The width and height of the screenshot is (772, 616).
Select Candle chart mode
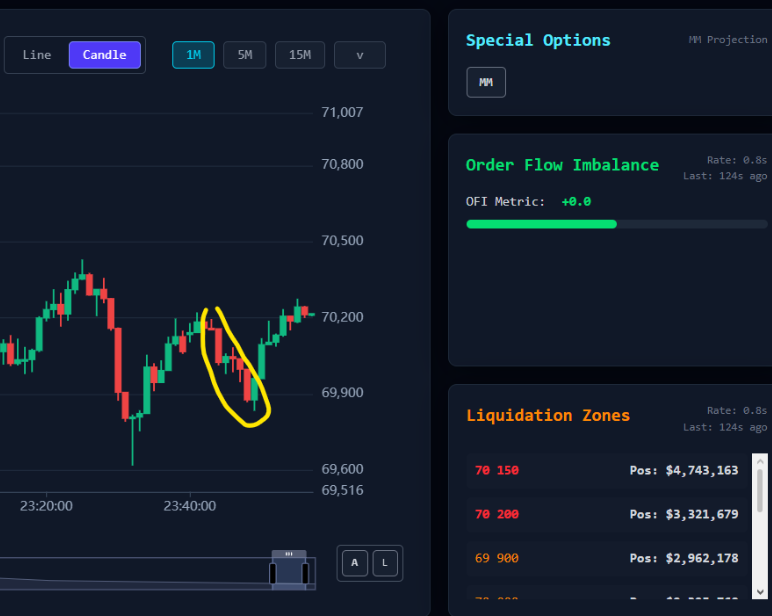[104, 55]
